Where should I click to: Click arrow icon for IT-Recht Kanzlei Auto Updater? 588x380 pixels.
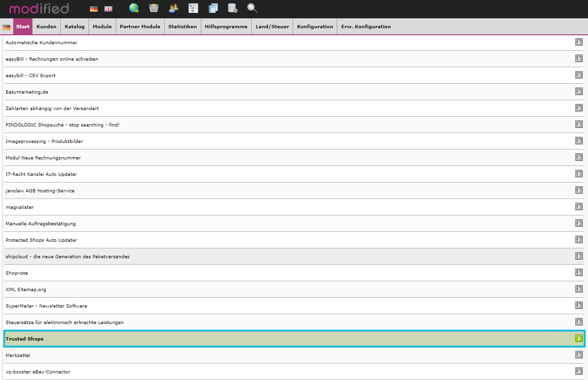point(579,174)
